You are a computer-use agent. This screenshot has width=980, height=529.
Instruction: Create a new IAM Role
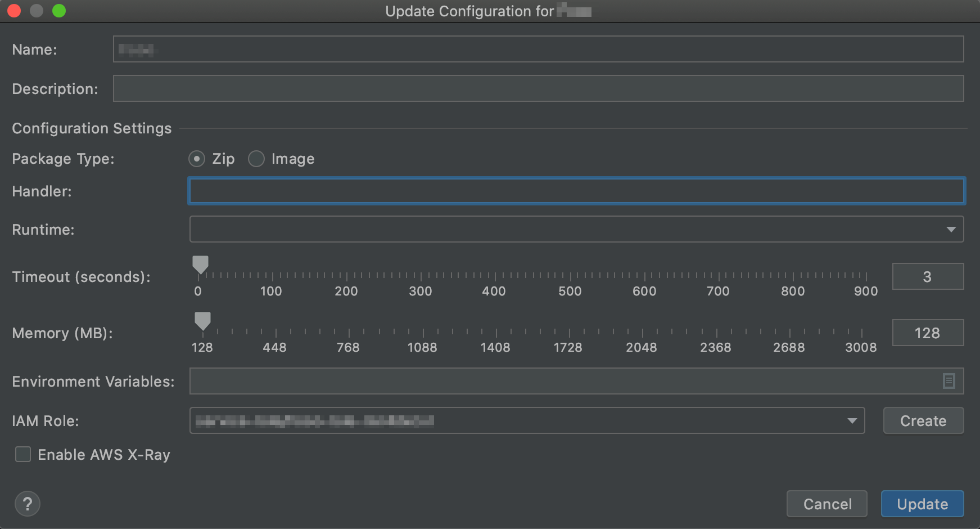(x=923, y=420)
